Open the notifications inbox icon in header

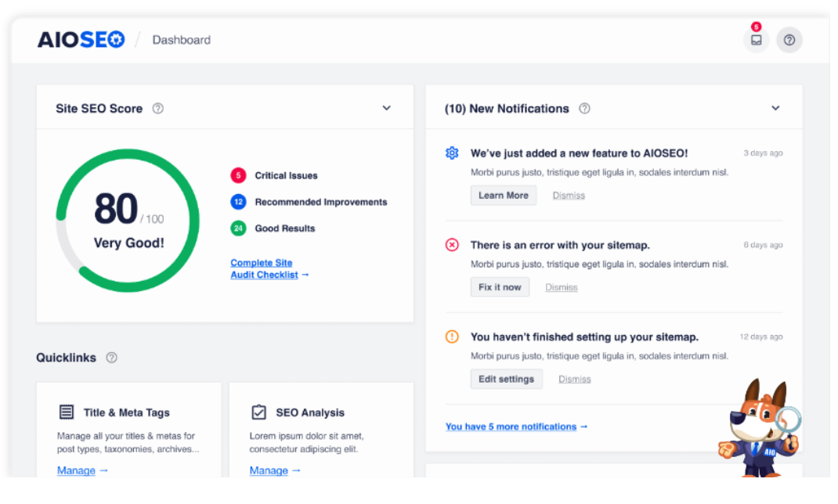point(757,40)
